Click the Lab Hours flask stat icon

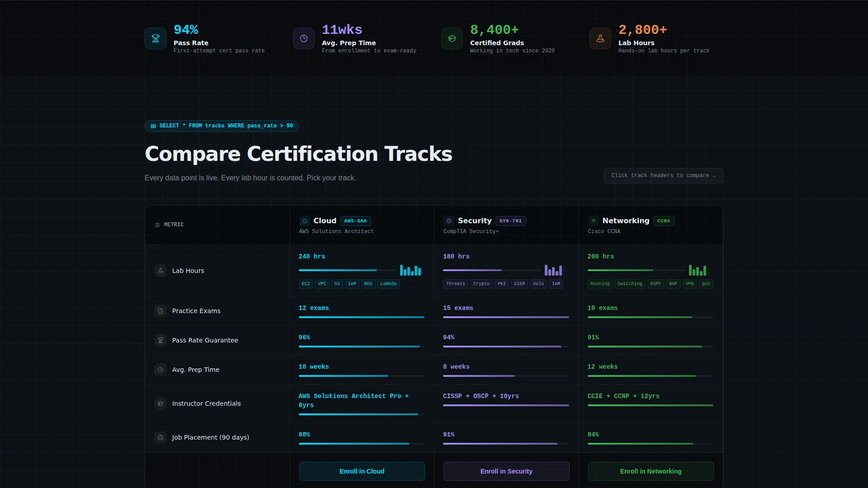click(x=600, y=38)
